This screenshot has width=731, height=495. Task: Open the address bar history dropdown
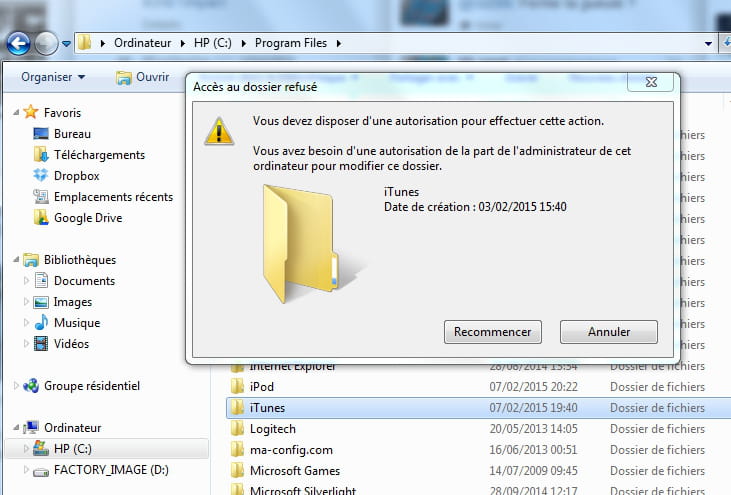click(x=708, y=44)
